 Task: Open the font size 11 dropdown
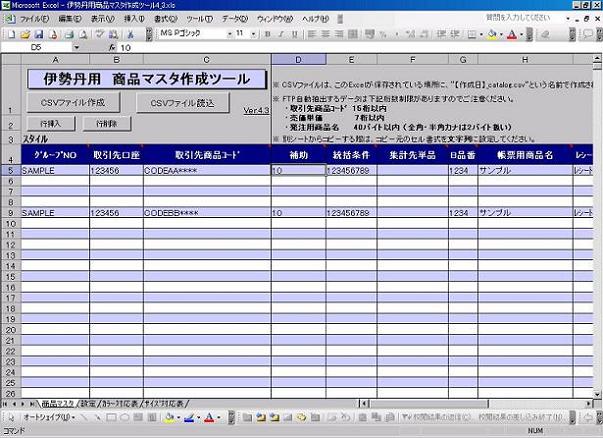click(253, 34)
